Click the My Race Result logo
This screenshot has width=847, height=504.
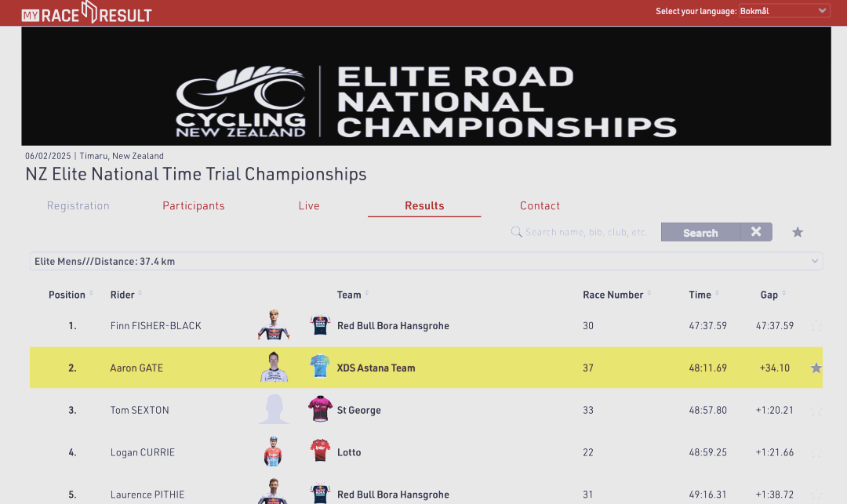click(x=86, y=13)
